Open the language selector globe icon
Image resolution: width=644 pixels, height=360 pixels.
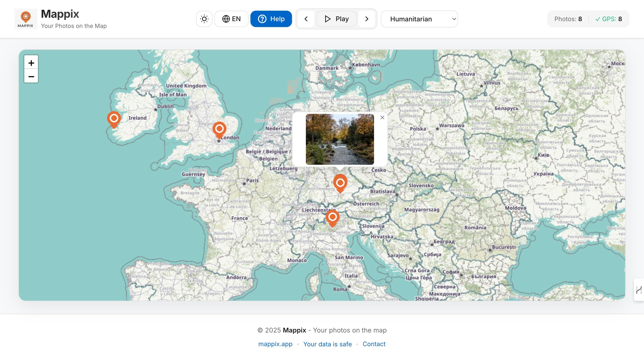point(226,19)
